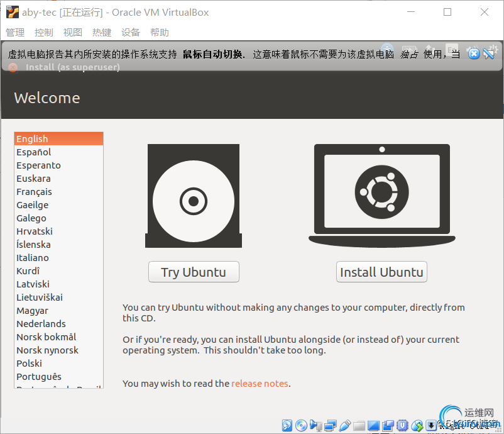Click the audio speaker indicator in status bar
Viewport: 504px width, 434px height.
pos(316,425)
